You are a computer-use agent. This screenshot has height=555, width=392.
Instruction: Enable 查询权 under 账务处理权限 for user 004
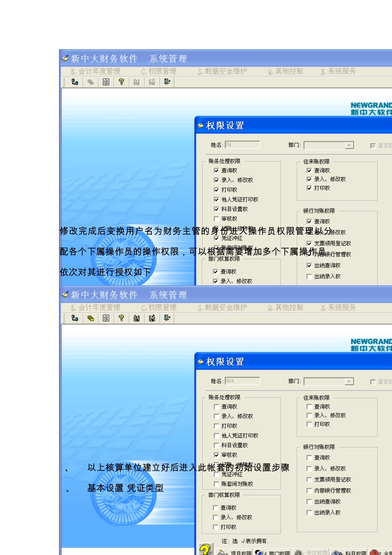pyautogui.click(x=216, y=407)
